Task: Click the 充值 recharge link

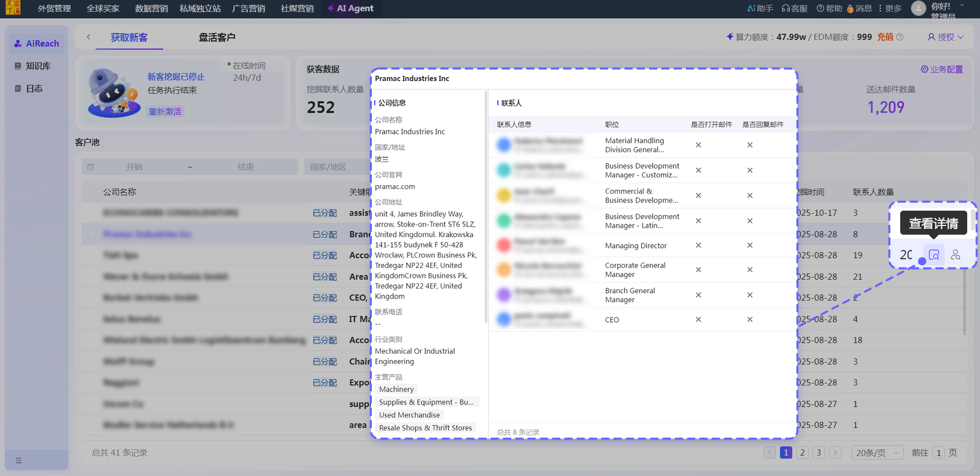Action: (885, 37)
